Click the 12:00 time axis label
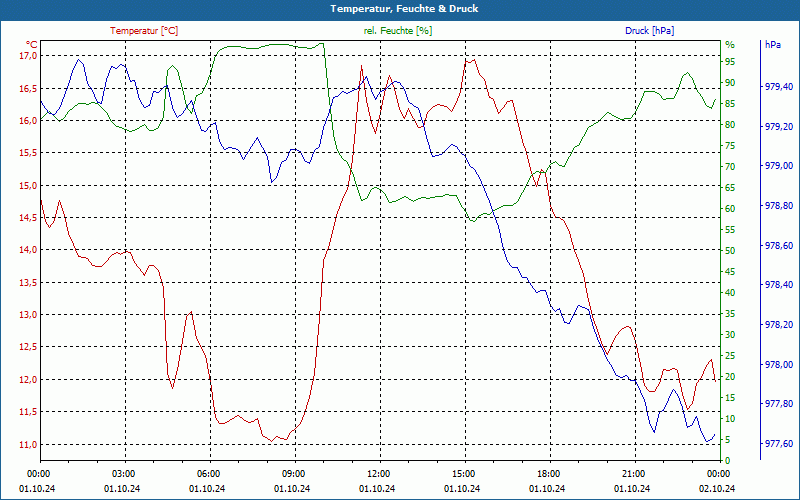 378,473
